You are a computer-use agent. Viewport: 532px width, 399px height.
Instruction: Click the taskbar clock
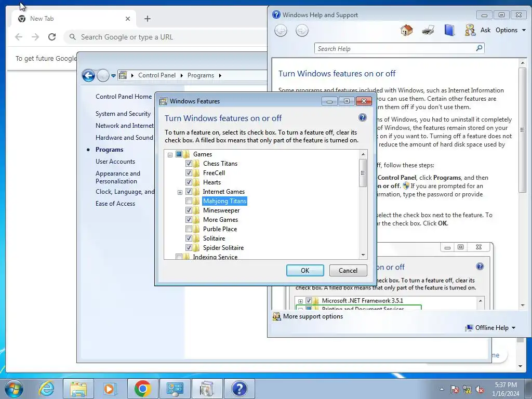(x=506, y=389)
